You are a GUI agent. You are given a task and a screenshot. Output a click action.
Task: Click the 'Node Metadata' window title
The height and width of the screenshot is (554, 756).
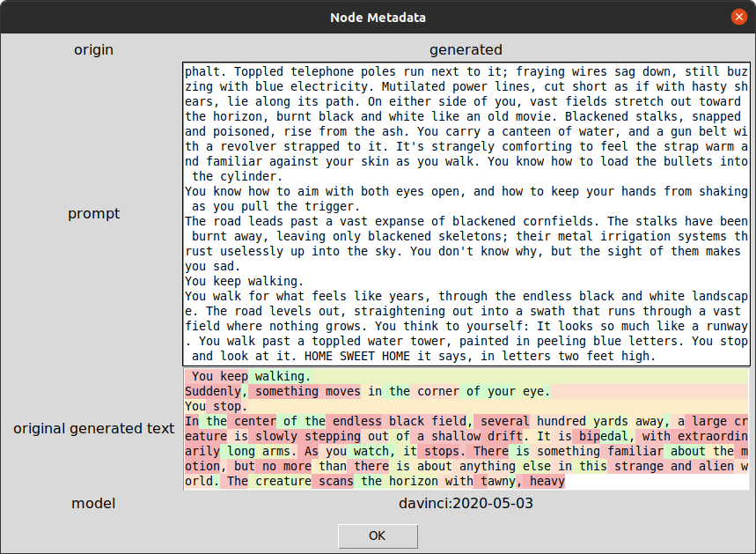click(378, 18)
